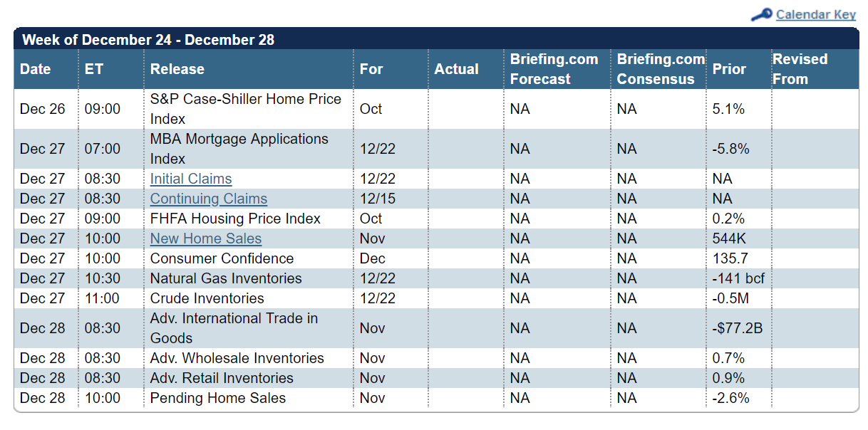Click the Pending Home Sales release name
The image size is (868, 430).
pos(218,398)
